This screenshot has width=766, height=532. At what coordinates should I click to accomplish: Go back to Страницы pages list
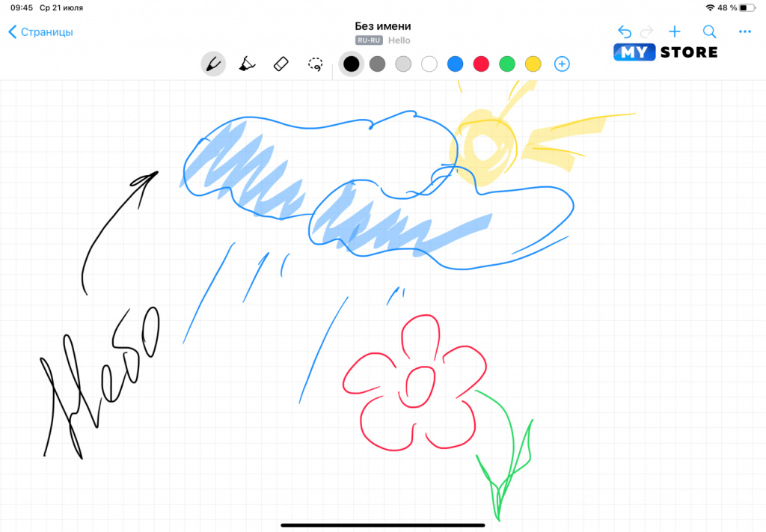[40, 32]
